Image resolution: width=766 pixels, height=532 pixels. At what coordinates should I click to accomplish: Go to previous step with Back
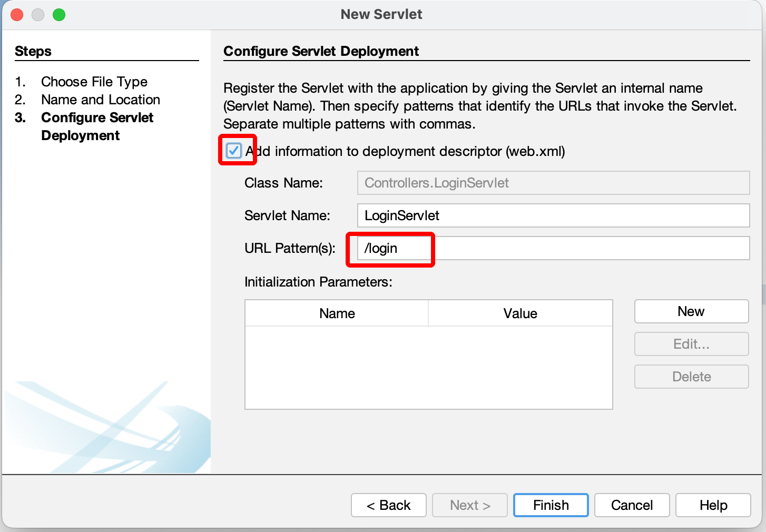click(389, 505)
